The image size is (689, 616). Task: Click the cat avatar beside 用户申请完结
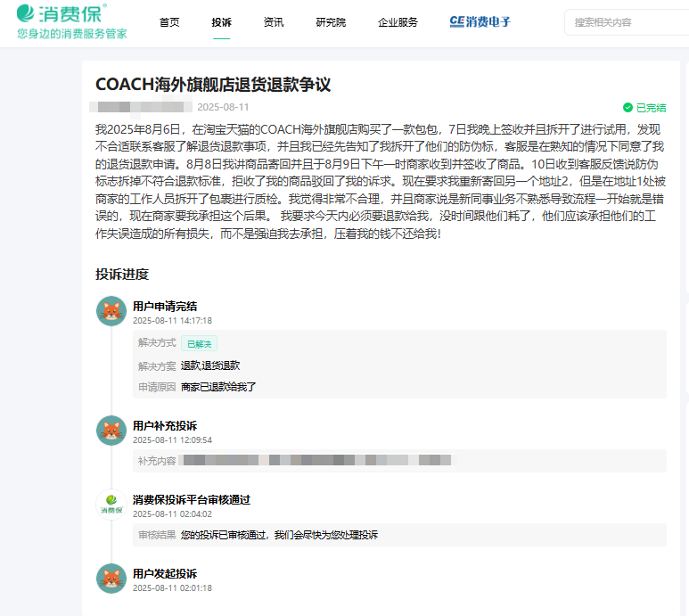pyautogui.click(x=111, y=311)
